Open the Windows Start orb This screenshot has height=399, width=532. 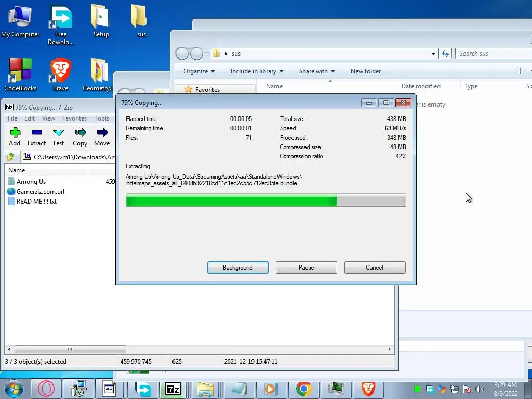(x=14, y=389)
